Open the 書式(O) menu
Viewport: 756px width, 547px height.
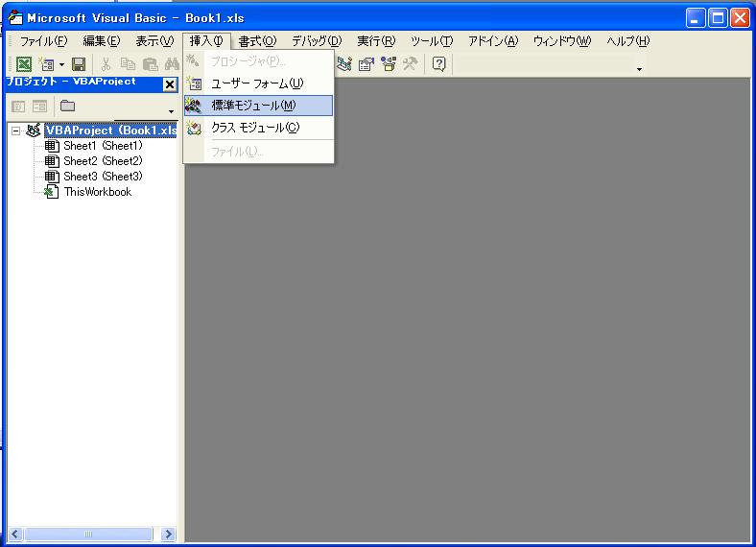coord(257,41)
